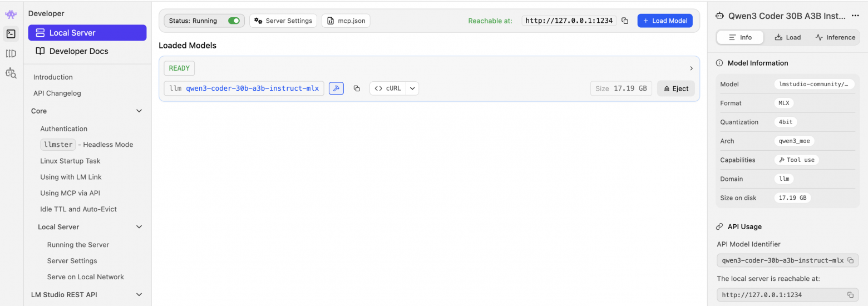Click the http://127.0.0.1:1234 address in the top bar
868x306 pixels.
pyautogui.click(x=569, y=21)
